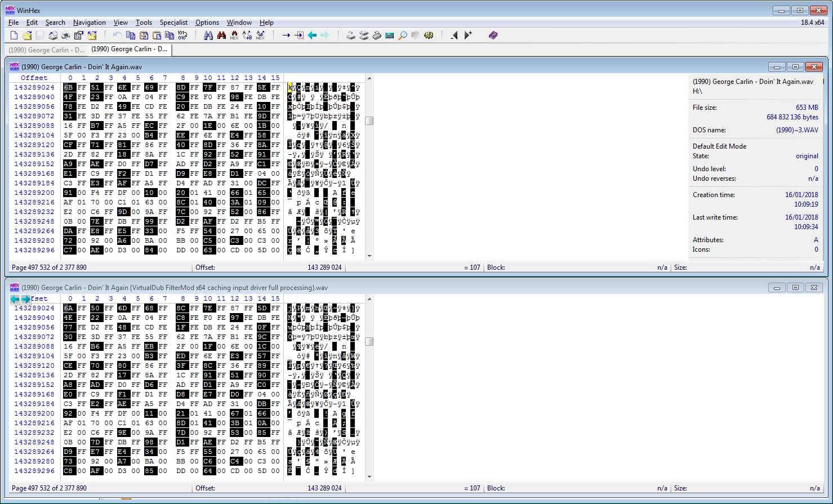
Task: Click the file size value 653 MB
Action: click(x=807, y=107)
